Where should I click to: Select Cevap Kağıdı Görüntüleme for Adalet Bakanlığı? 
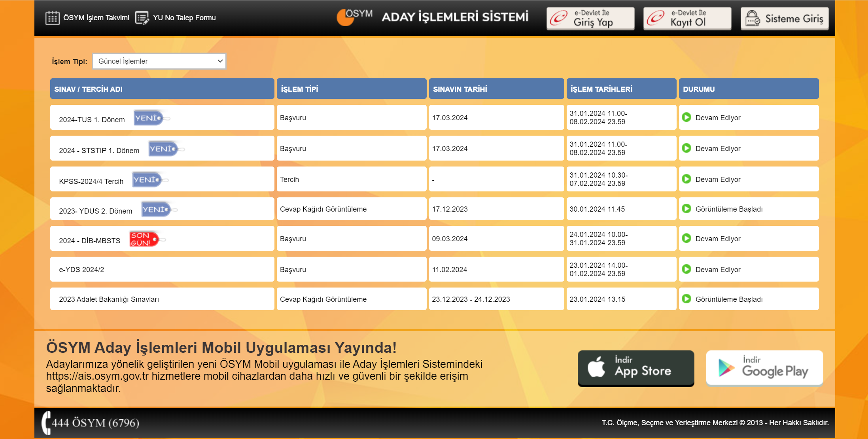click(x=323, y=299)
